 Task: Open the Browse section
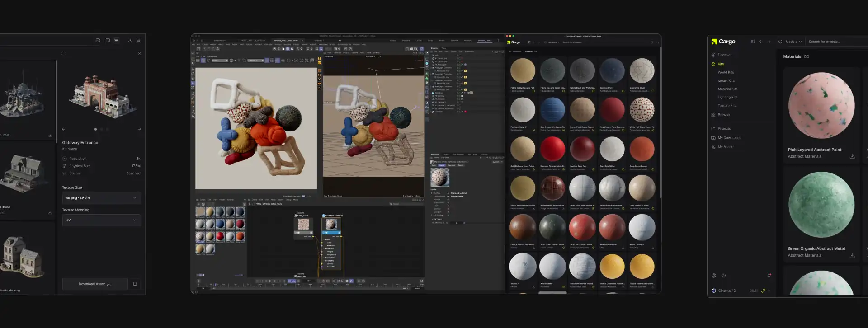pyautogui.click(x=723, y=115)
